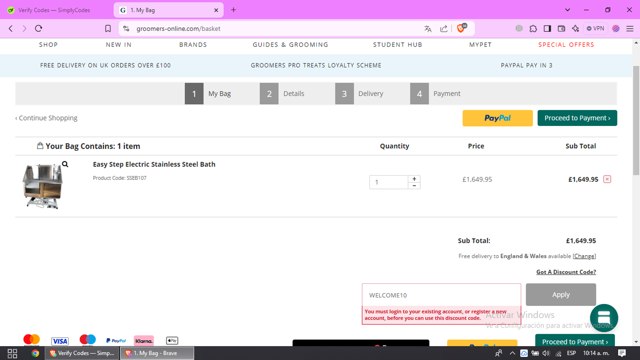
Task: Open the MYPET menu item
Action: coord(480,44)
